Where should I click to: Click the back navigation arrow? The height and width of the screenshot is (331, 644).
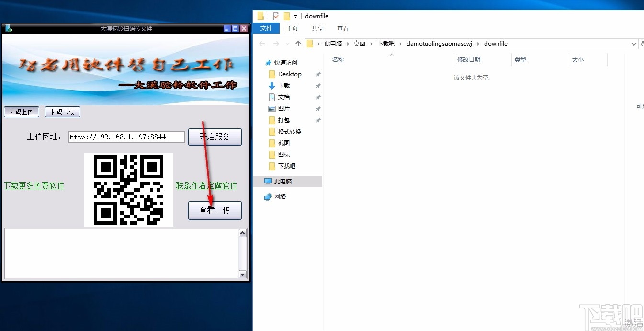click(261, 43)
